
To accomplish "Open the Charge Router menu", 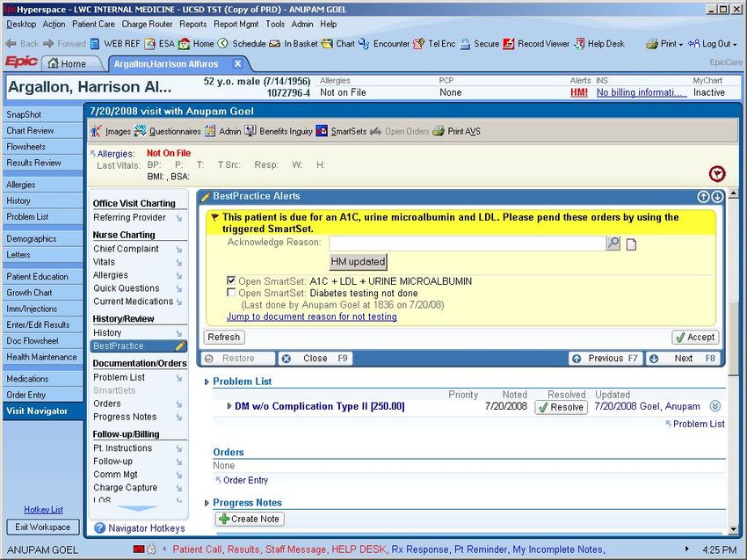I will (148, 24).
